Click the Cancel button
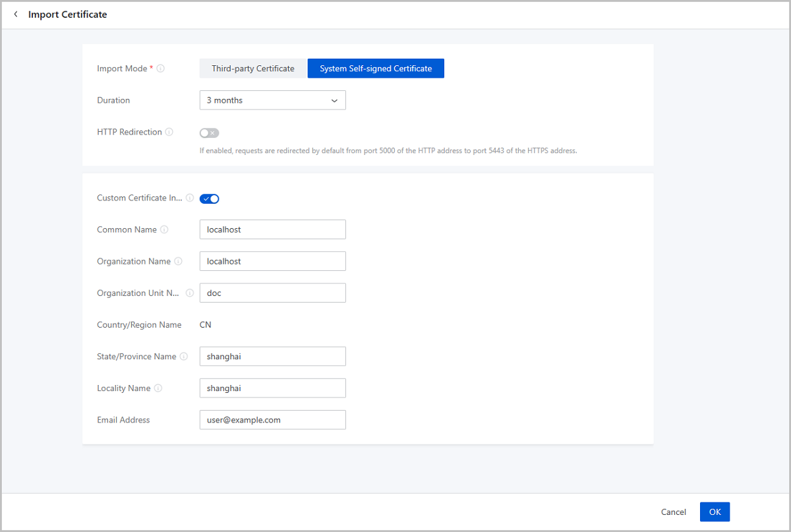This screenshot has width=791, height=532. click(673, 512)
